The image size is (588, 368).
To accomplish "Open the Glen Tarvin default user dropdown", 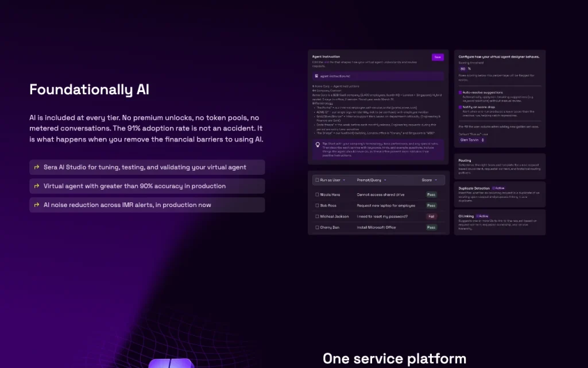I will click(x=472, y=140).
